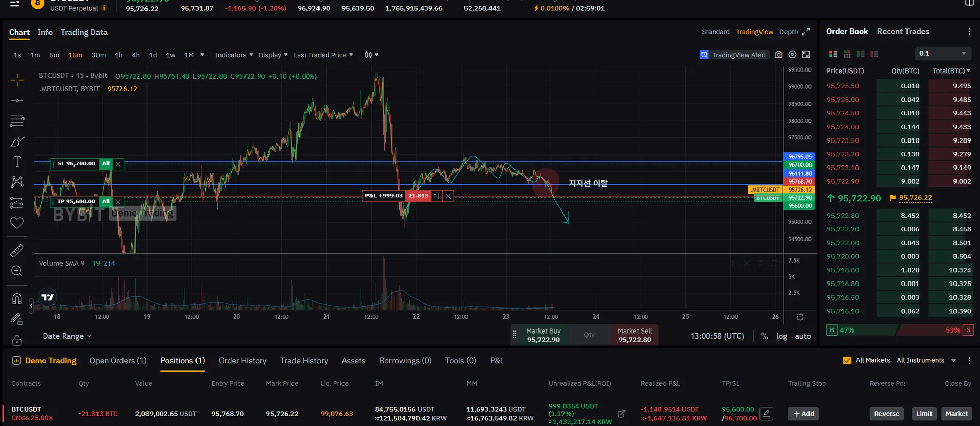Viewport: 980px width, 426px height.
Task: Switch to the Open Orders (1) tab
Action: tap(118, 361)
